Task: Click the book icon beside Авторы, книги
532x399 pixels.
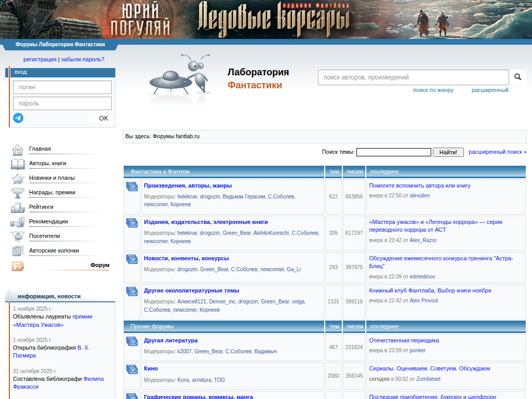Action: pos(18,164)
